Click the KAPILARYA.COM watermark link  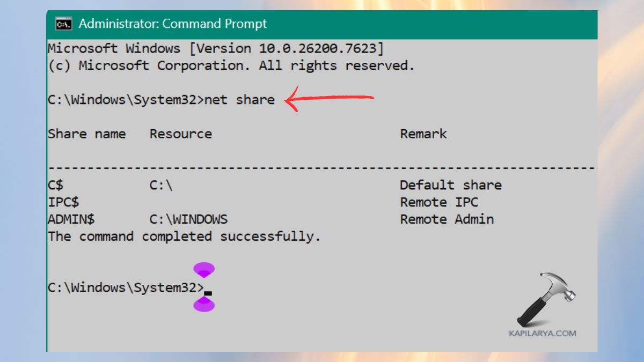[x=543, y=333]
